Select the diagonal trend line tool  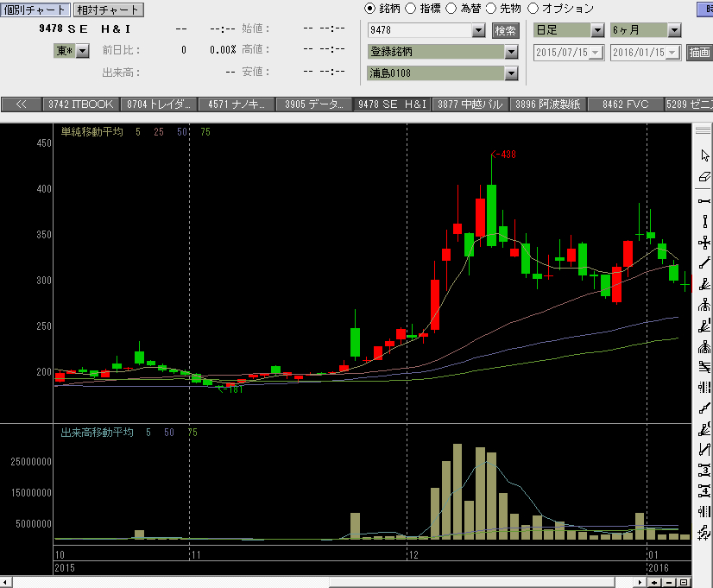(x=704, y=263)
